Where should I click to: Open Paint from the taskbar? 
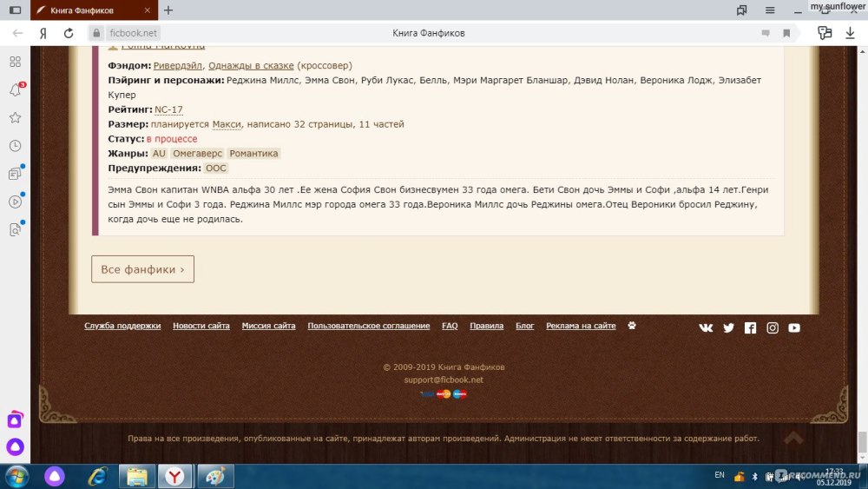point(214,476)
